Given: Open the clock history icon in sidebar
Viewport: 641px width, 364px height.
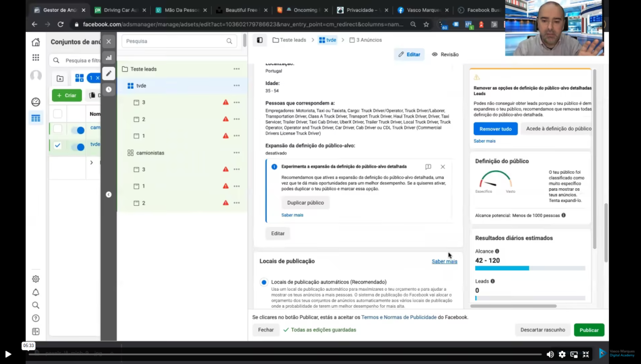Looking at the screenshot, I should tap(108, 89).
